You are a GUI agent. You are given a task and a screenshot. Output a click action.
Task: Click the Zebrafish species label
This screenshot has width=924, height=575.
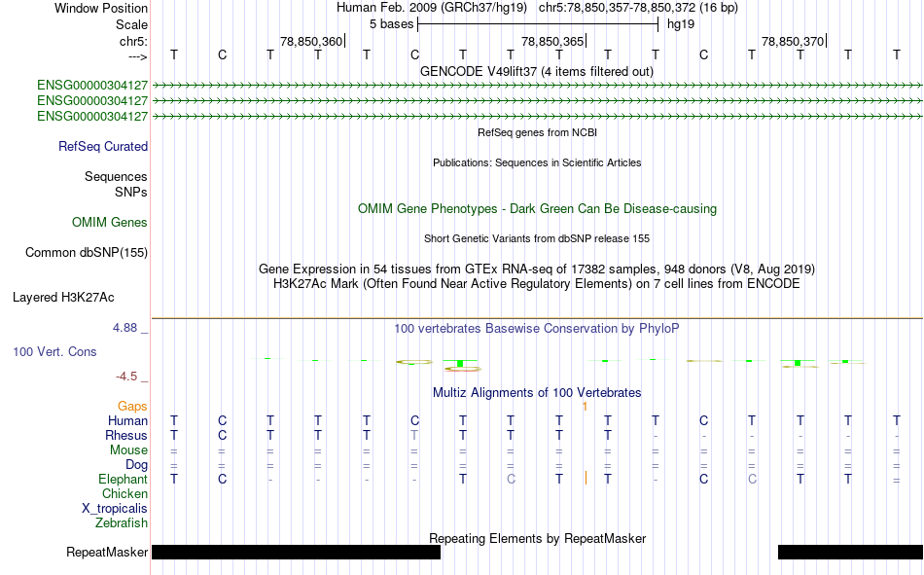click(122, 523)
